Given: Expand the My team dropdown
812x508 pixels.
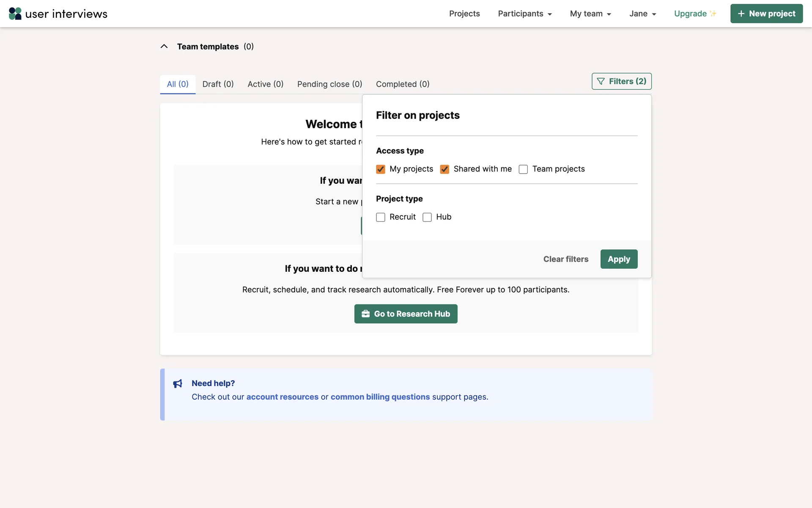Looking at the screenshot, I should 590,14.
